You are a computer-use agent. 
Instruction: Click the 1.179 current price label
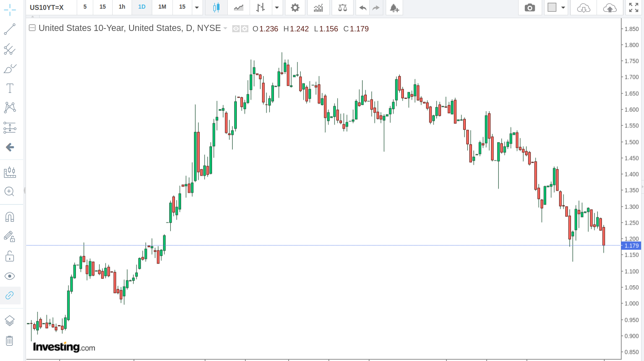tap(631, 246)
